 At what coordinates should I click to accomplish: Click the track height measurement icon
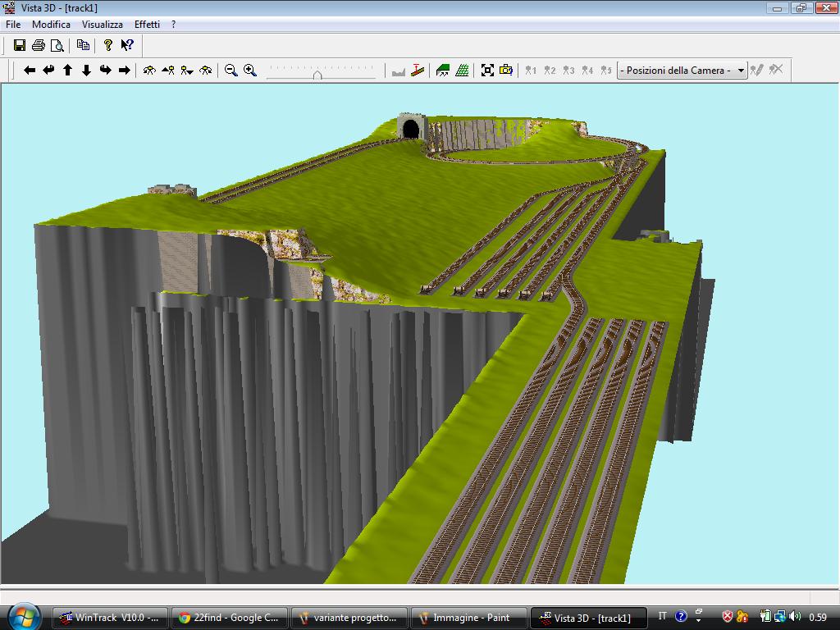pos(418,71)
